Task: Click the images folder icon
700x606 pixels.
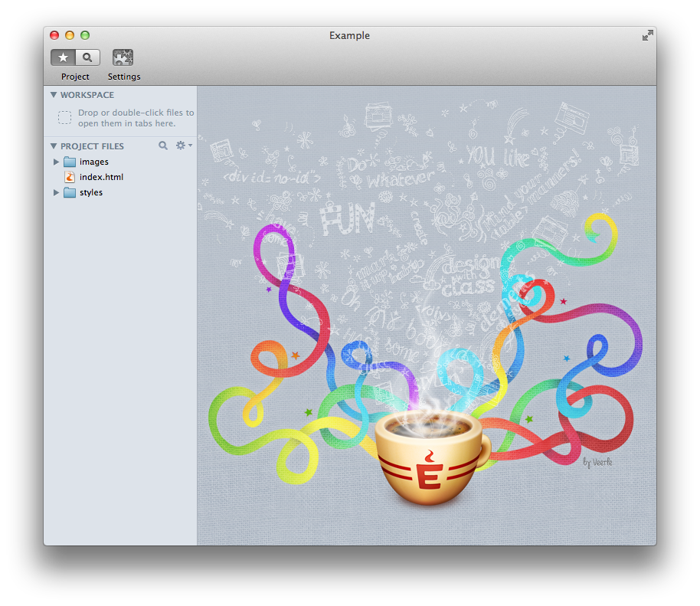Action: pos(70,162)
